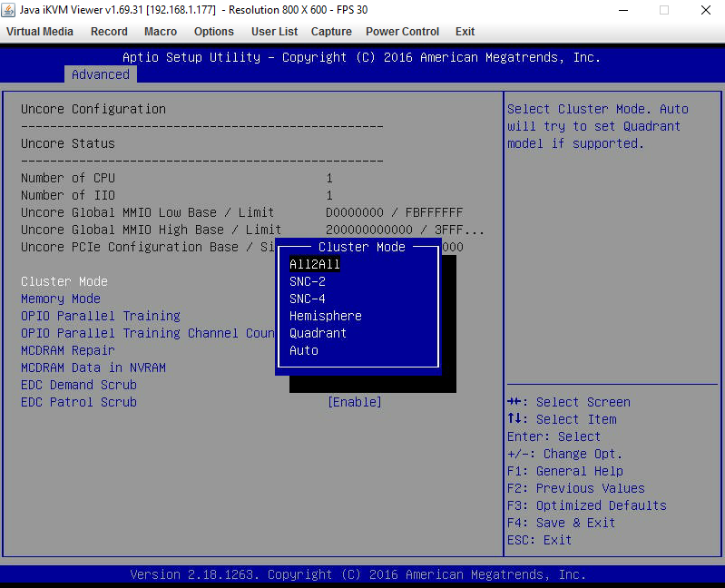Click the Cluster Mode popup title
This screenshot has height=588, width=725.
[x=361, y=247]
